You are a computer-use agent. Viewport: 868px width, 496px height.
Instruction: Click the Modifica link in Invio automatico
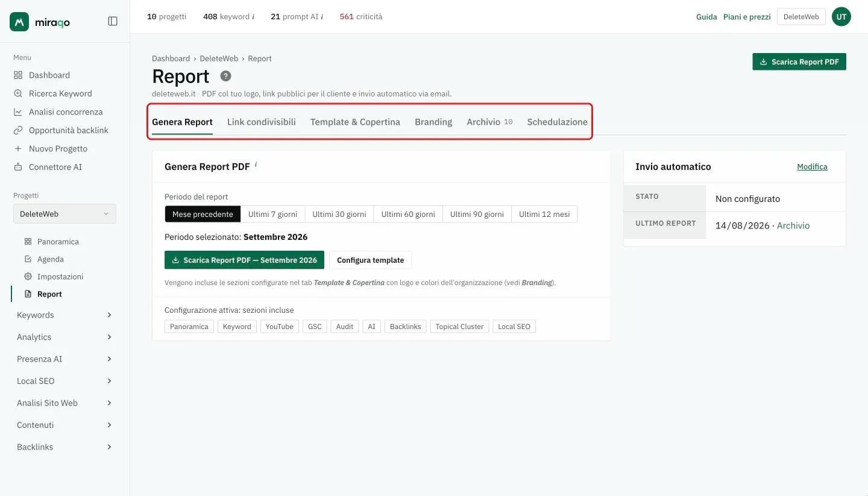click(812, 167)
